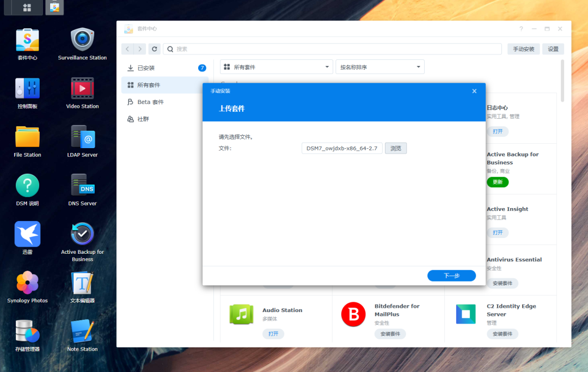Go forward in Package Center
Image resolution: width=588 pixels, height=372 pixels.
click(x=140, y=49)
